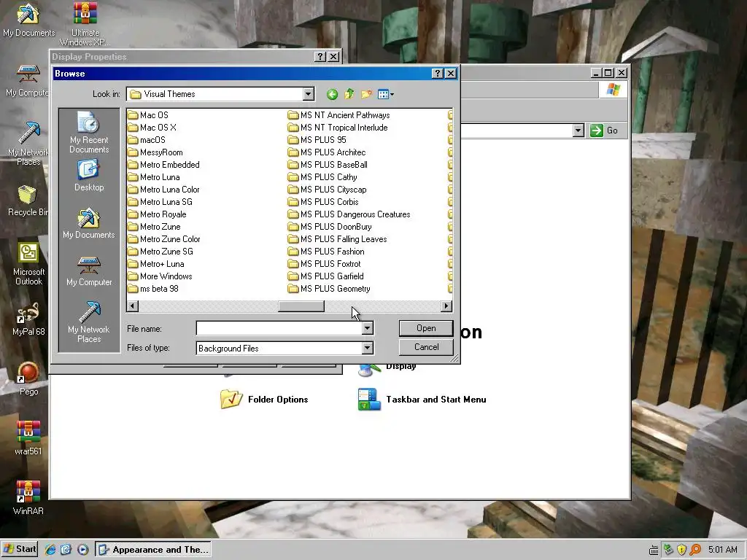Viewport: 747px width, 560px height.
Task: Select My Computer in the places bar
Action: [x=89, y=271]
